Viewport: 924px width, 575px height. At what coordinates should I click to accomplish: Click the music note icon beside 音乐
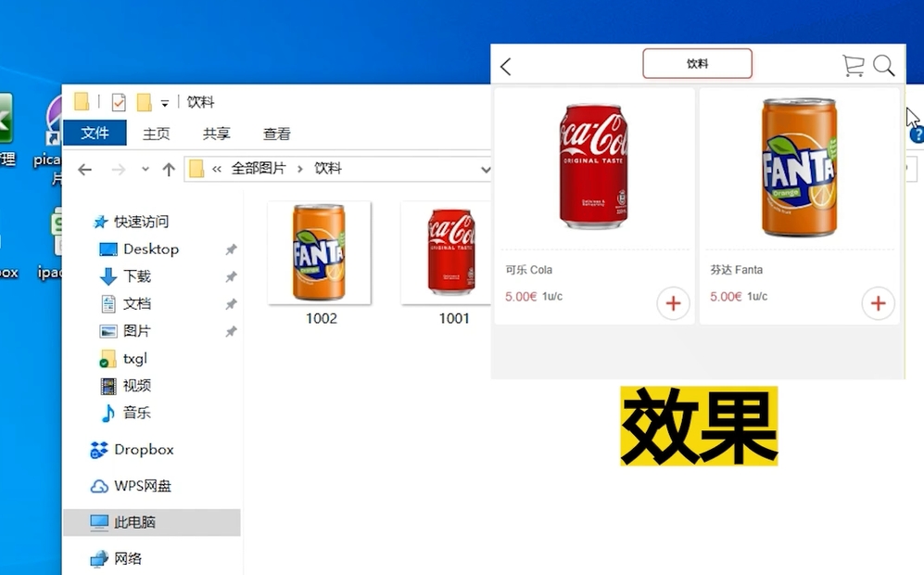[x=108, y=414]
